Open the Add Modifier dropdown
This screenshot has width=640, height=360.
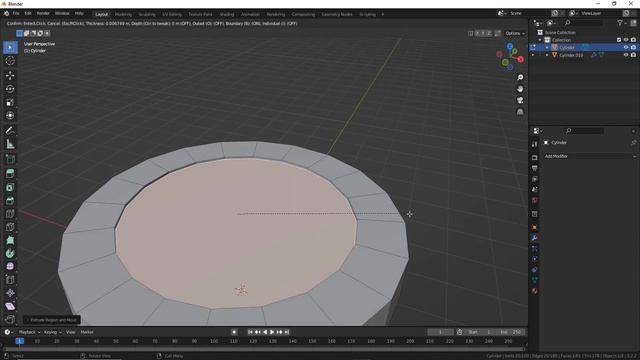590,156
